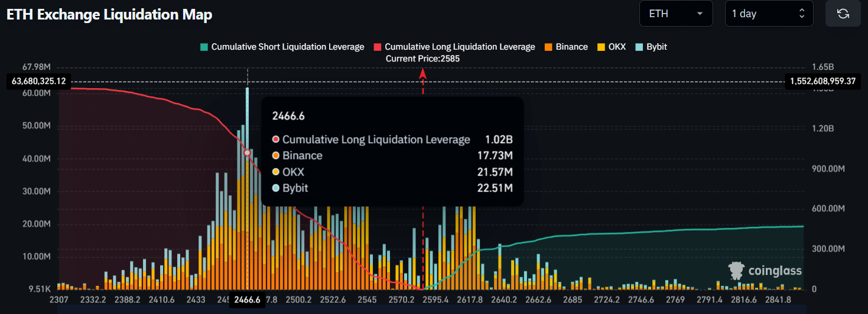Click the tooltip Cumulative Long Liquidation Leverage row
Screen dimensions: 868x314
392,140
